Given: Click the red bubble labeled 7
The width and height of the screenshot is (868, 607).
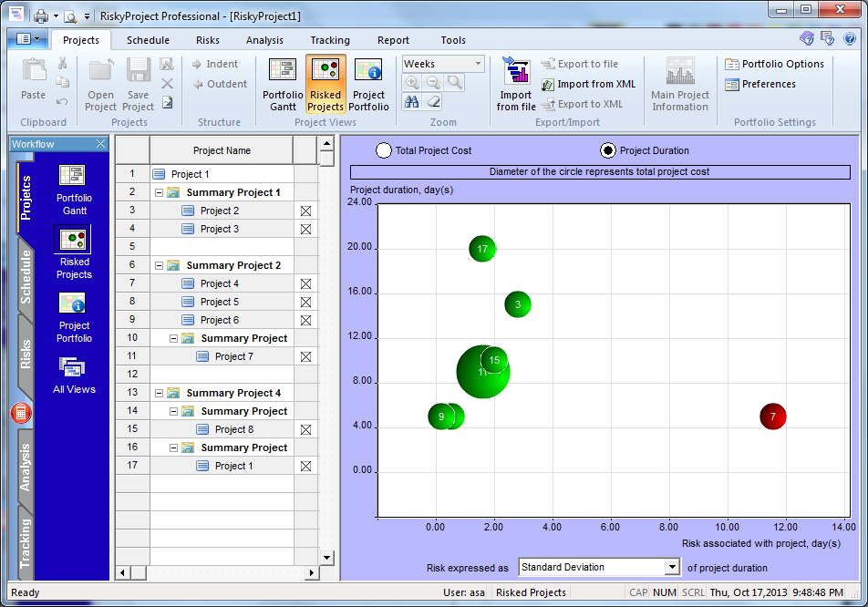Looking at the screenshot, I should point(772,417).
